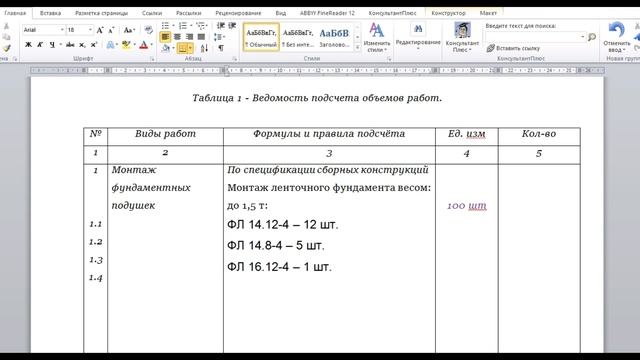Create a multilevel list

(x=200, y=26)
